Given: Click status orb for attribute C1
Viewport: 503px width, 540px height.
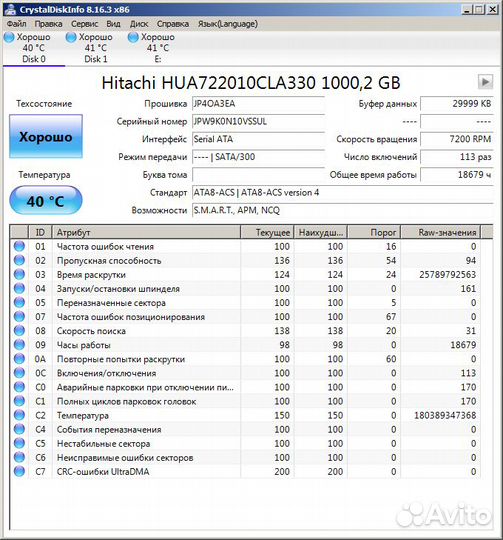Looking at the screenshot, I should click(19, 401).
